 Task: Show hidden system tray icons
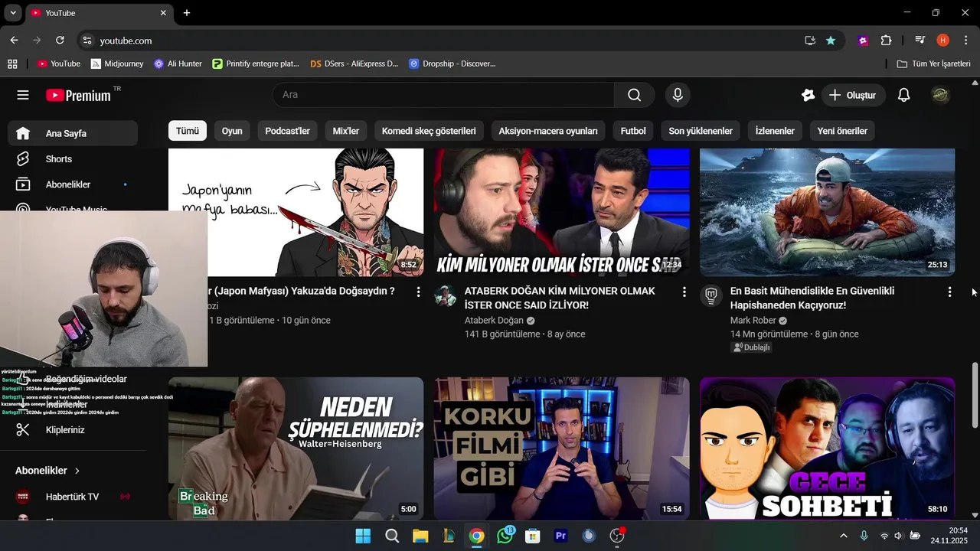coord(844,536)
